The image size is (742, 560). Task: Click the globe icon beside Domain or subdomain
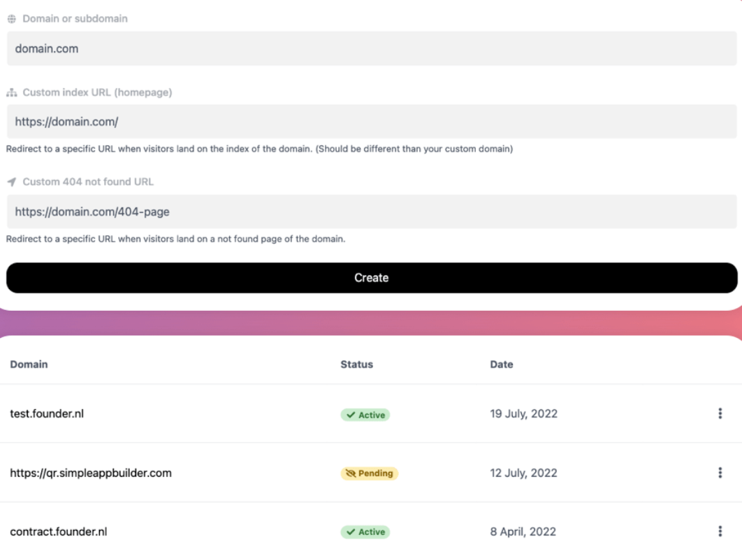click(x=11, y=18)
